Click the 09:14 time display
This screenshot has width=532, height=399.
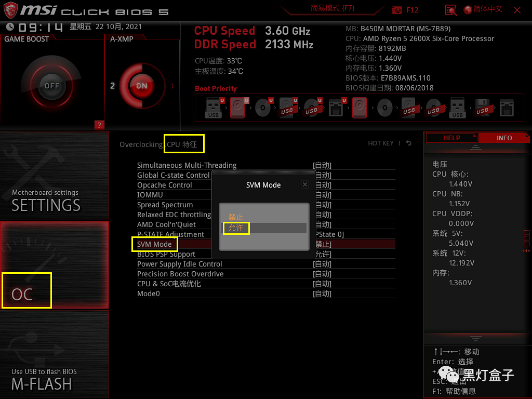[x=41, y=27]
